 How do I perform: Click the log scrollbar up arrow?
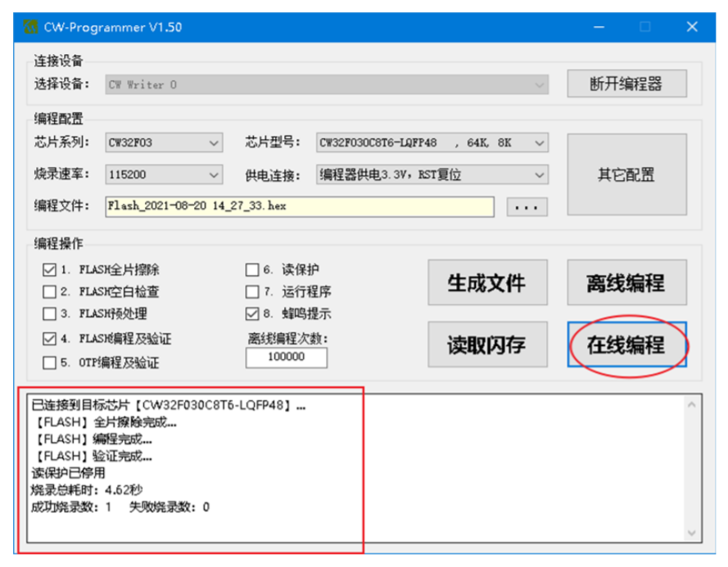(691, 405)
